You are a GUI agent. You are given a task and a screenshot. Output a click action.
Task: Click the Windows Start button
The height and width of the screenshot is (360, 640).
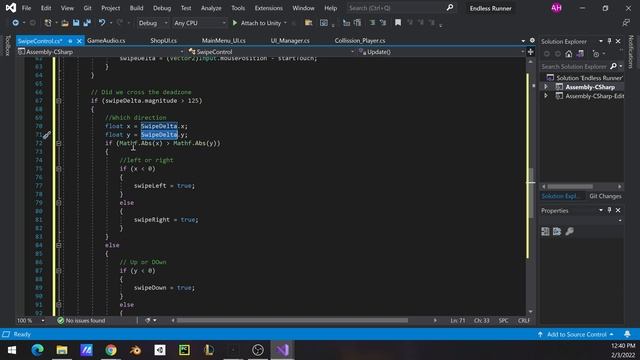[x=12, y=350]
